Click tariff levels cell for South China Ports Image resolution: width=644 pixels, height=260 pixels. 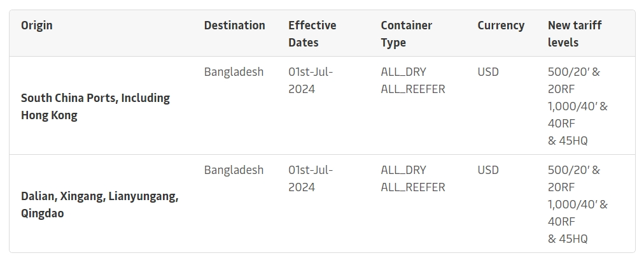(x=577, y=106)
